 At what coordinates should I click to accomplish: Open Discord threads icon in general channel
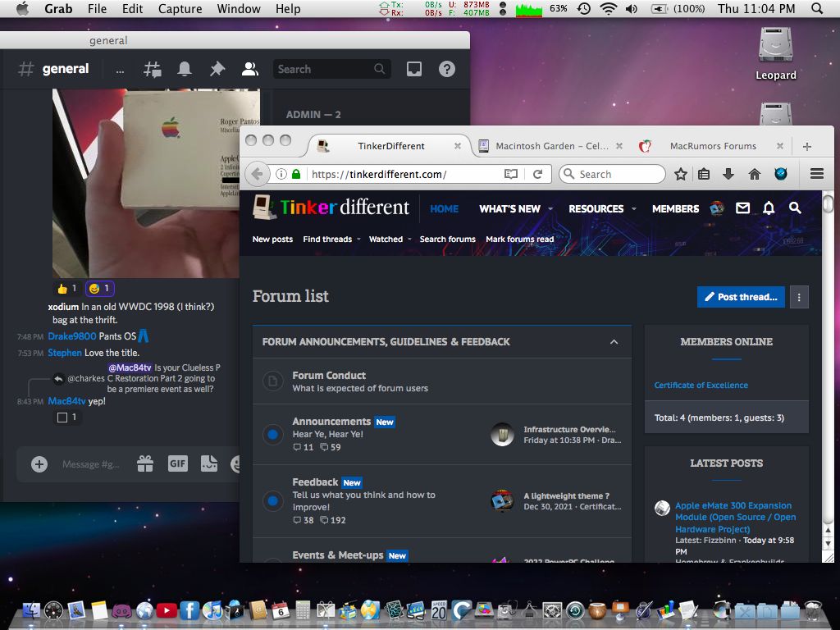click(x=153, y=69)
